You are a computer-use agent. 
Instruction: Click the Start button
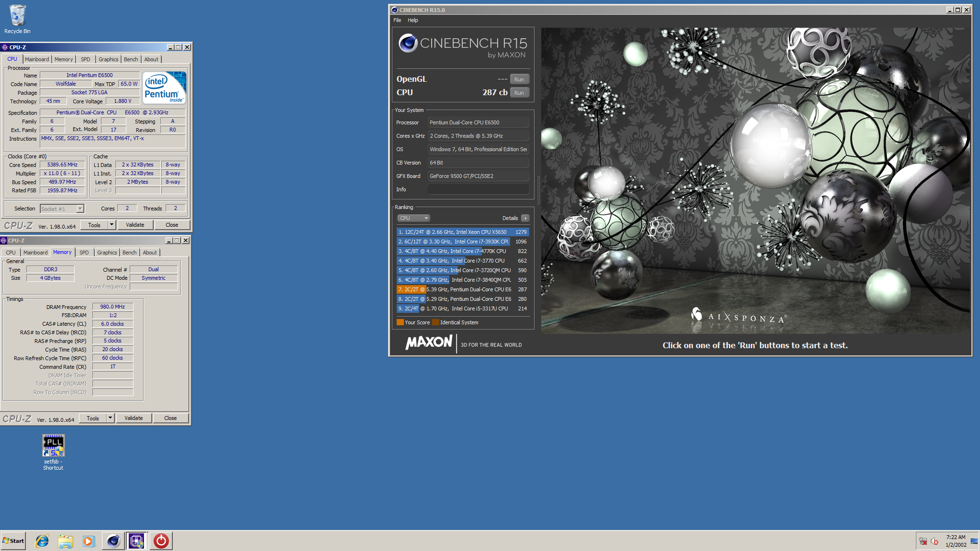[x=13, y=541]
